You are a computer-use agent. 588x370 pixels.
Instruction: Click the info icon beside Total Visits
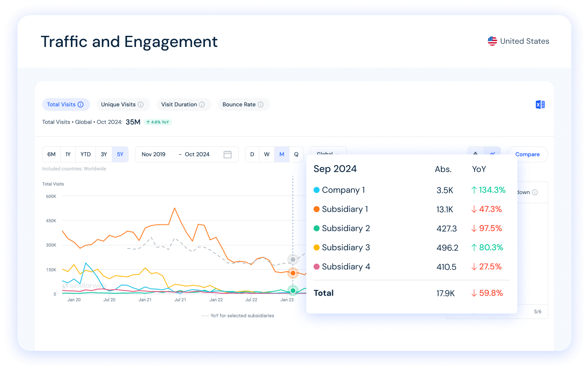pos(81,105)
